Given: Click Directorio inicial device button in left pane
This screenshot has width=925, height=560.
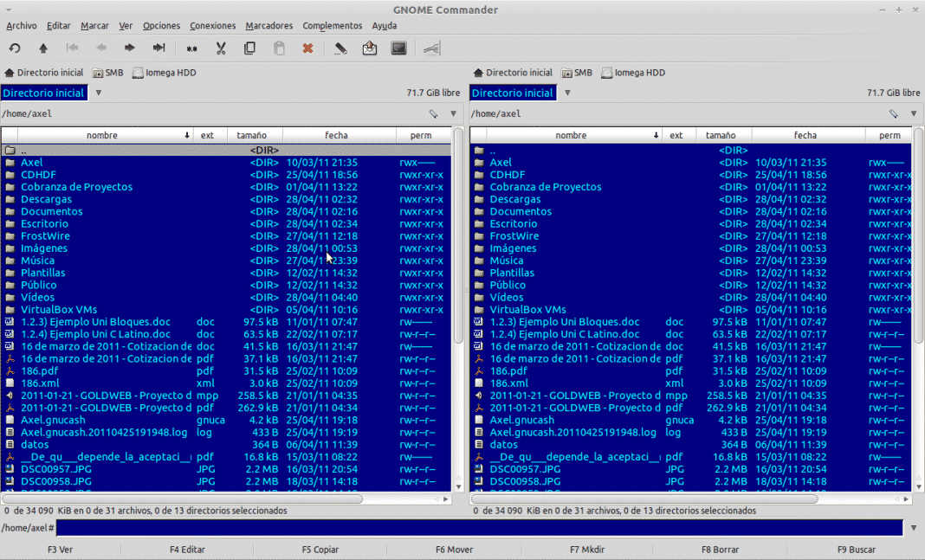Looking at the screenshot, I should [44, 73].
